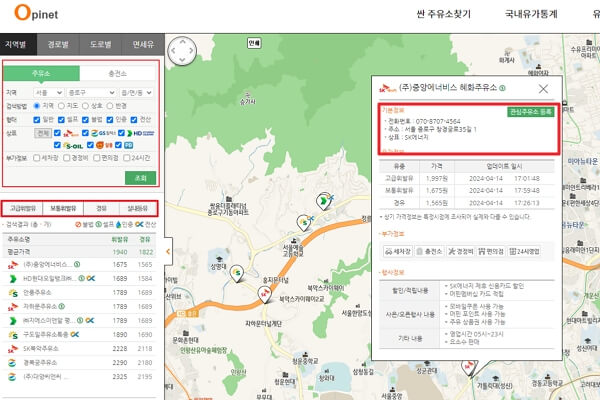Uncheck the 일반 type checkbox
The width and height of the screenshot is (600, 400).
coord(37,120)
